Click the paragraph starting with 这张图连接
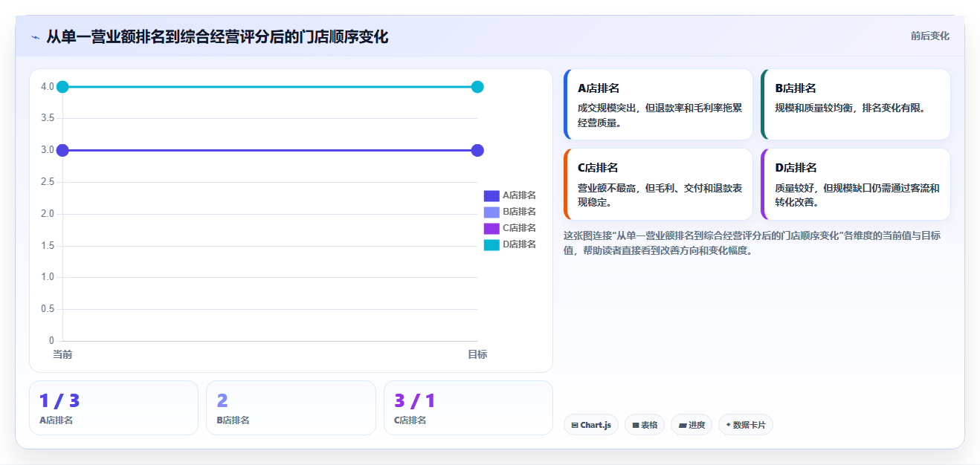This screenshot has height=465, width=980. [x=752, y=243]
